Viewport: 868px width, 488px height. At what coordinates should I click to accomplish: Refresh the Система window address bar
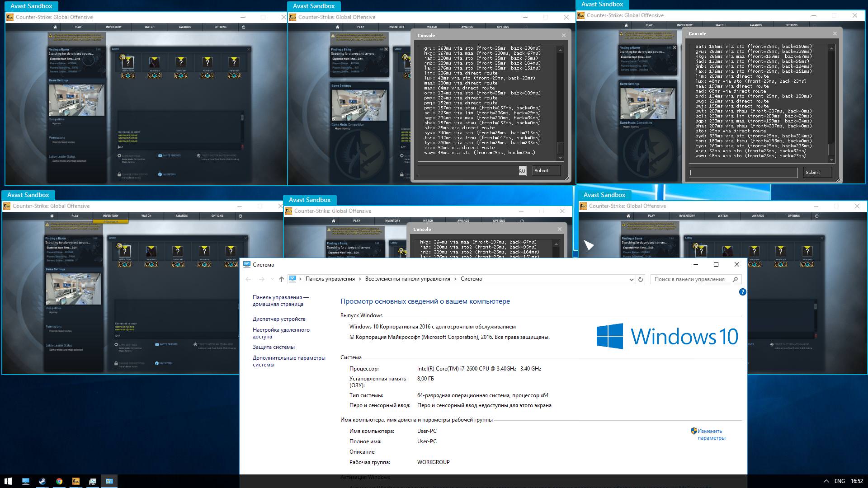[x=640, y=279]
